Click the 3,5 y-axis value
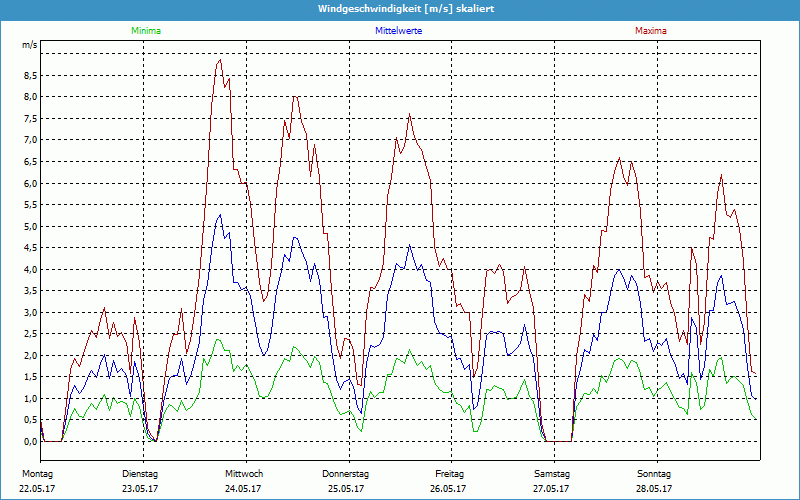 point(31,291)
